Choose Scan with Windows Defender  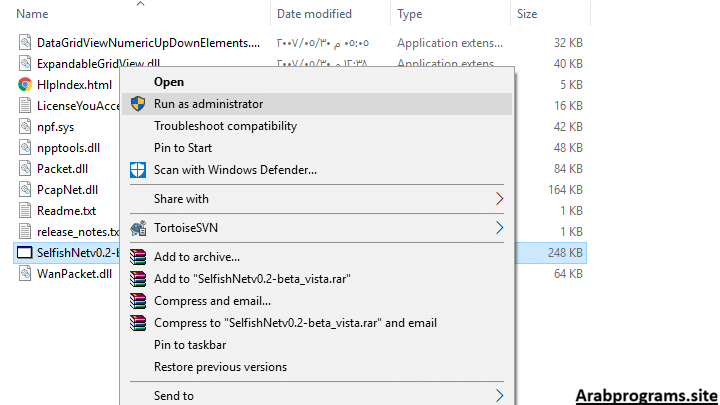tap(317, 170)
